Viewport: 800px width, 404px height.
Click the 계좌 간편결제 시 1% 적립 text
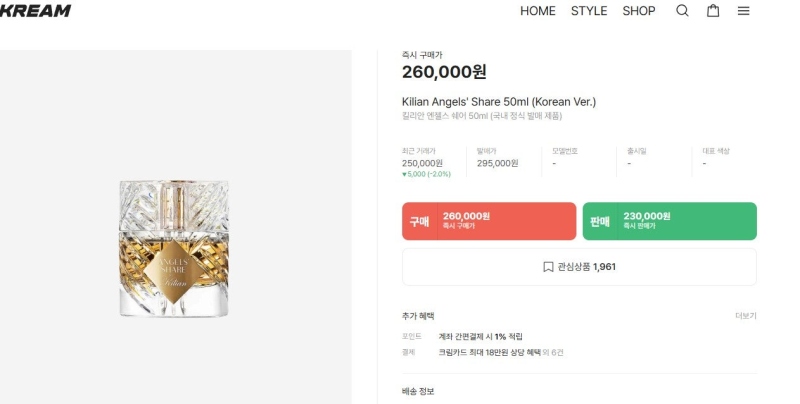[480, 337]
